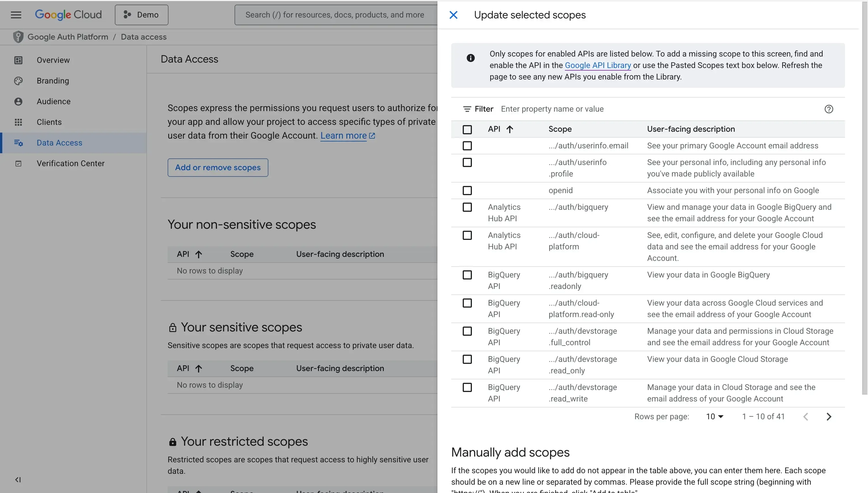Focus the resources search bar

[x=335, y=15]
